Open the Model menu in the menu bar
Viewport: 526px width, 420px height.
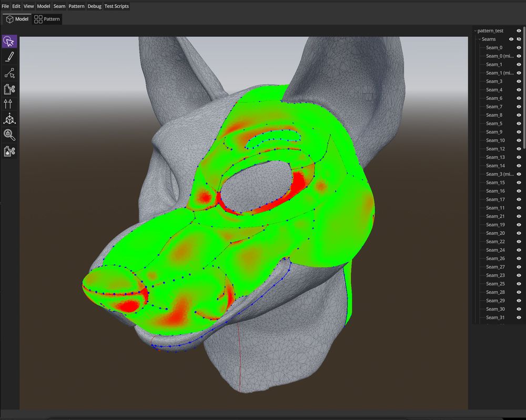coord(44,6)
